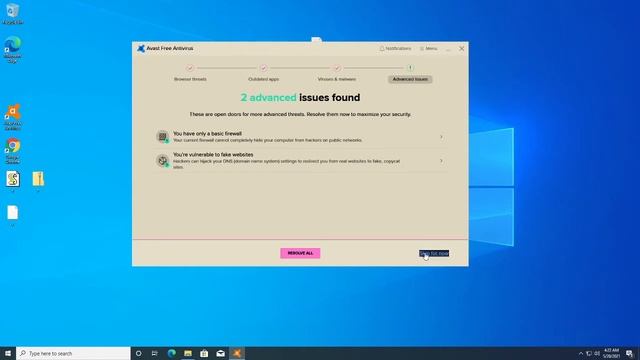Open Avast Notifications
This screenshot has width=640, height=360.
pyautogui.click(x=396, y=49)
